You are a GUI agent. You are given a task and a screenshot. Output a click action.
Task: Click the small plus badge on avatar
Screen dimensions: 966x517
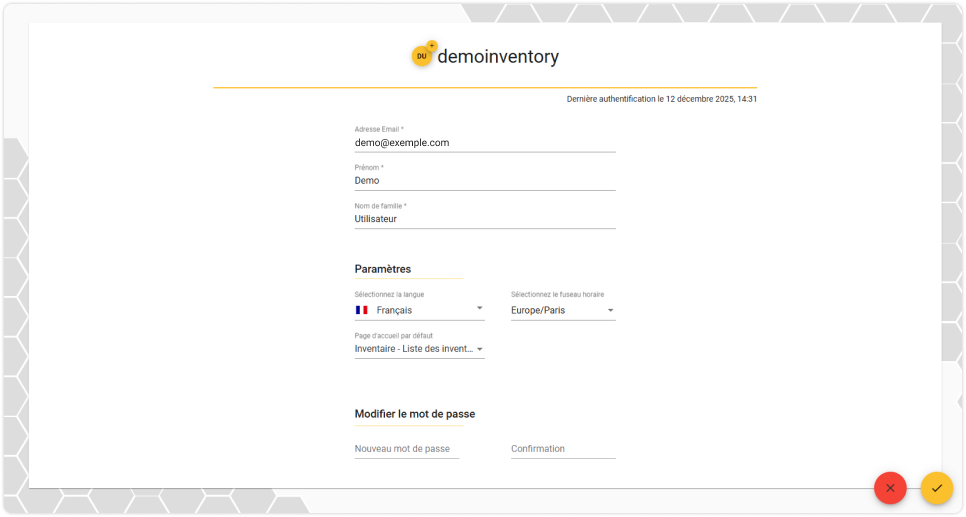(432, 46)
